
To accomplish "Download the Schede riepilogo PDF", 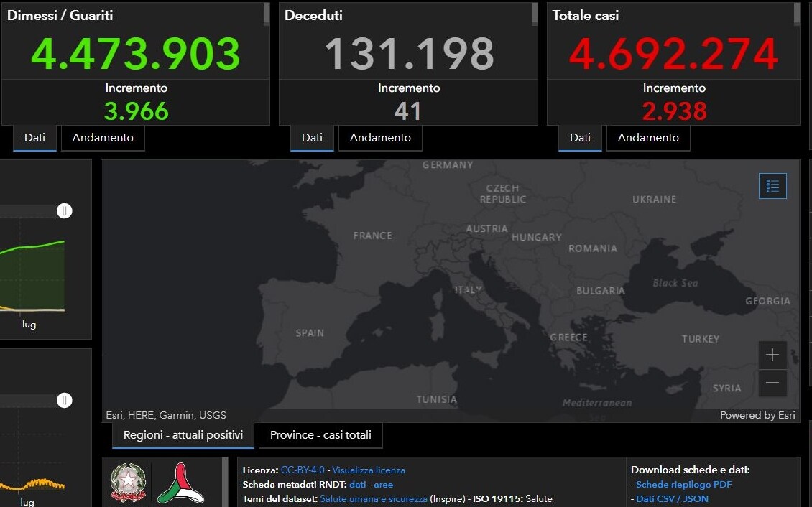I will coord(683,484).
